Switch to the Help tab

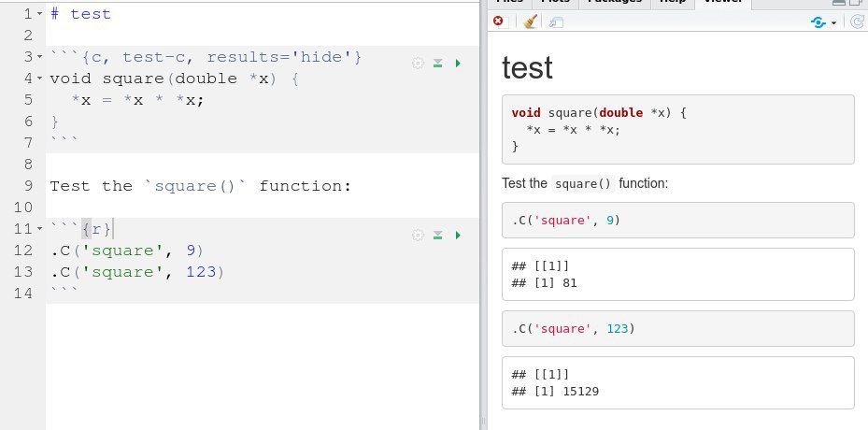click(673, 3)
